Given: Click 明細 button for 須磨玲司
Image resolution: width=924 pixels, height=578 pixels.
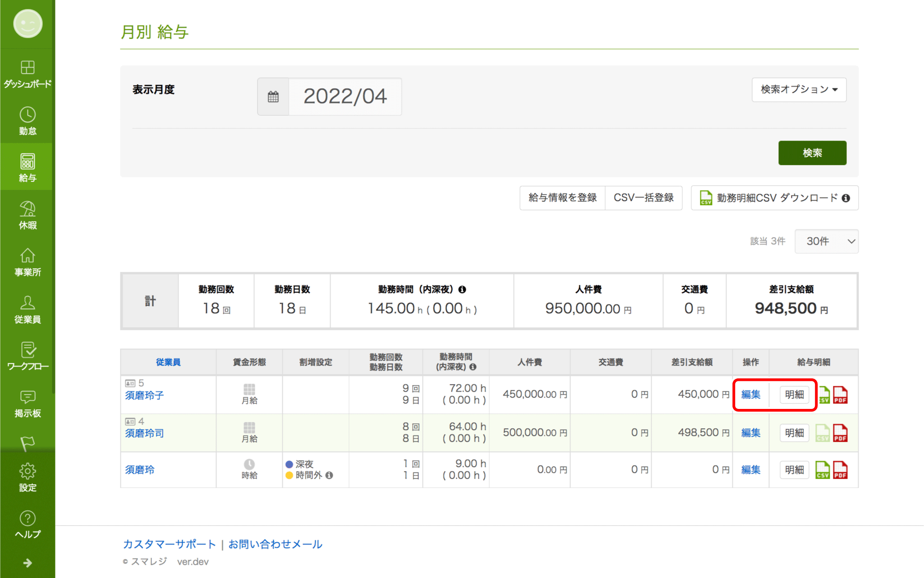Looking at the screenshot, I should pyautogui.click(x=794, y=433).
